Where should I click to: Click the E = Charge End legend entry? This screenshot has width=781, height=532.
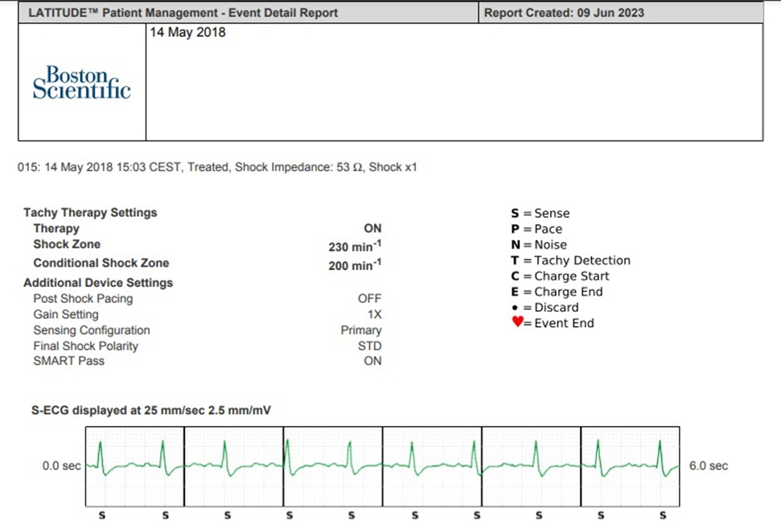557,292
